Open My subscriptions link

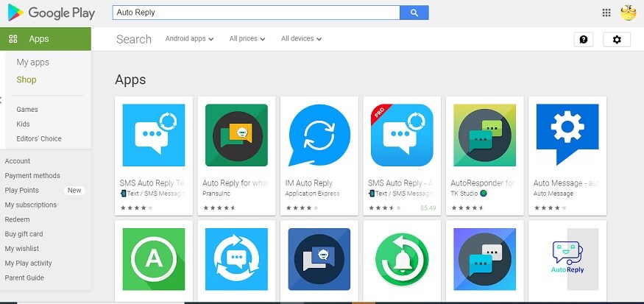click(x=31, y=205)
